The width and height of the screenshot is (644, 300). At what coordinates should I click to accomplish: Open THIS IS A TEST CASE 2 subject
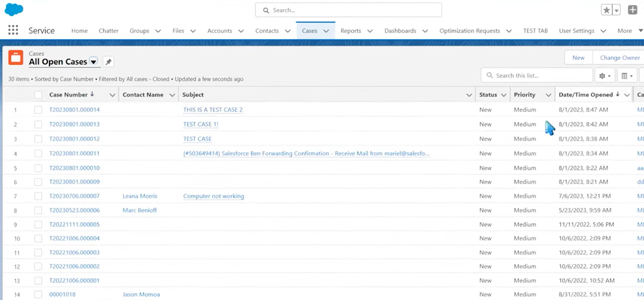(213, 110)
